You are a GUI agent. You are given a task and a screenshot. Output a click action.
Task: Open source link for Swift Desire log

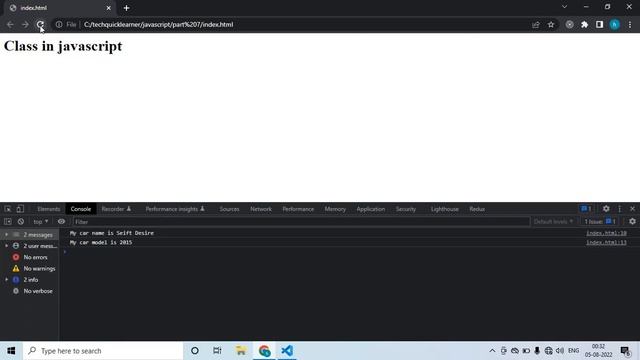click(606, 233)
